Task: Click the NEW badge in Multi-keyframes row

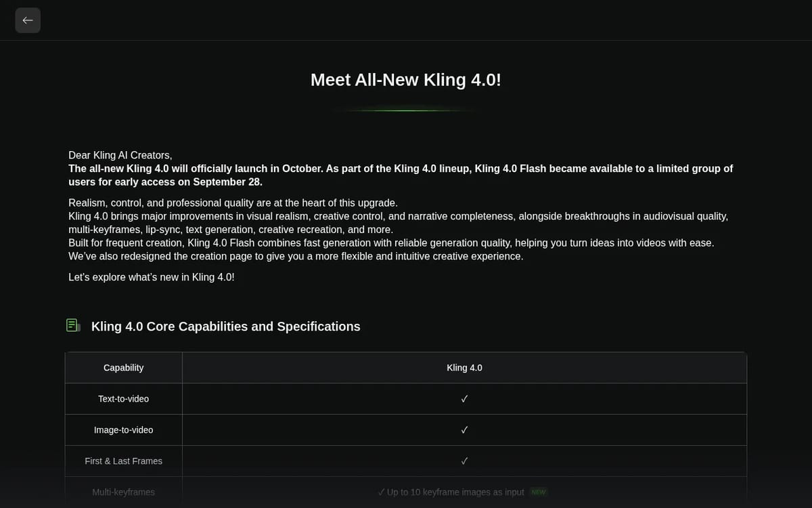Action: click(x=539, y=492)
